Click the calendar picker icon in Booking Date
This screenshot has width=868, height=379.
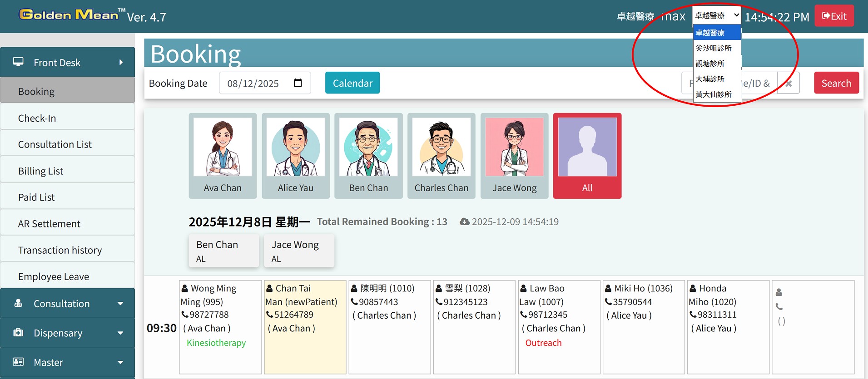(298, 83)
